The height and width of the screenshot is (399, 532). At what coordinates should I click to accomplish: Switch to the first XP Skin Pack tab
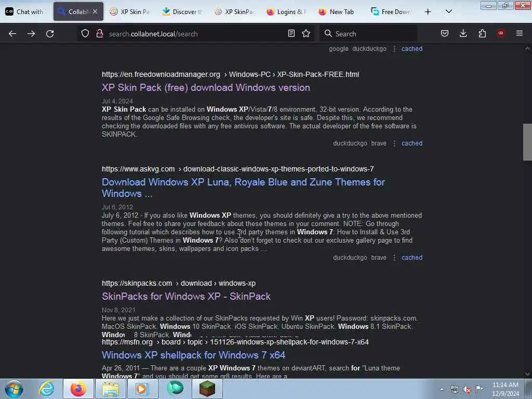click(x=130, y=11)
